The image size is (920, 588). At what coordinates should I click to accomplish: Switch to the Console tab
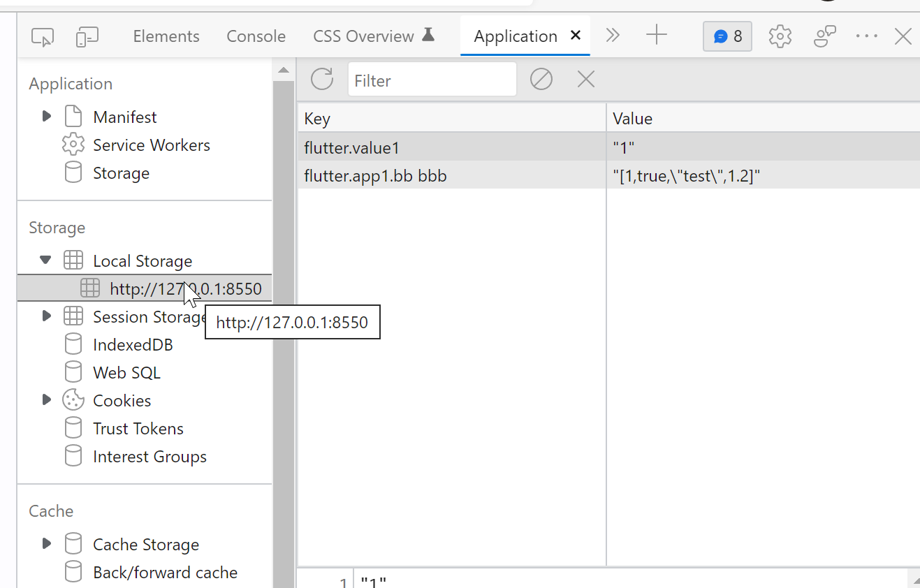coord(256,36)
